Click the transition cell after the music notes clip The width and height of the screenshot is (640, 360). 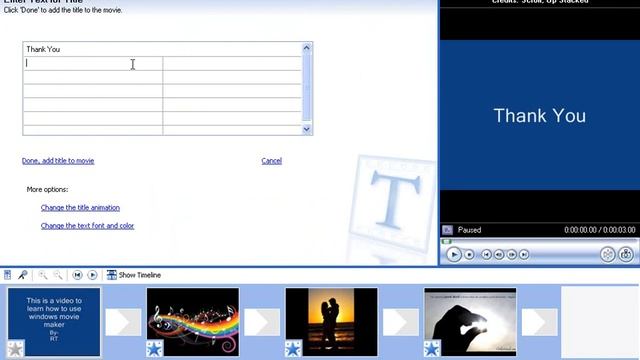point(262,322)
